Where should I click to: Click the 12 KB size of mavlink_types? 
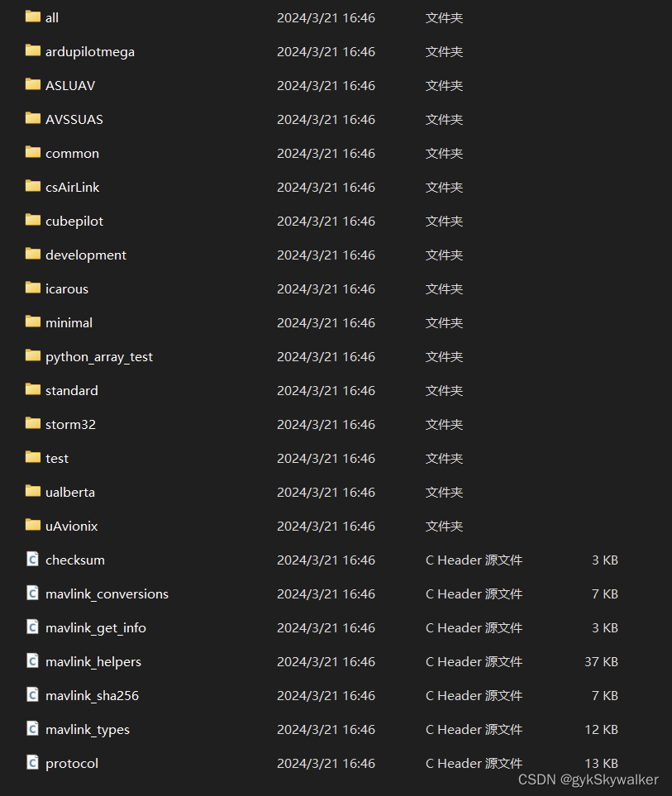pos(602,730)
